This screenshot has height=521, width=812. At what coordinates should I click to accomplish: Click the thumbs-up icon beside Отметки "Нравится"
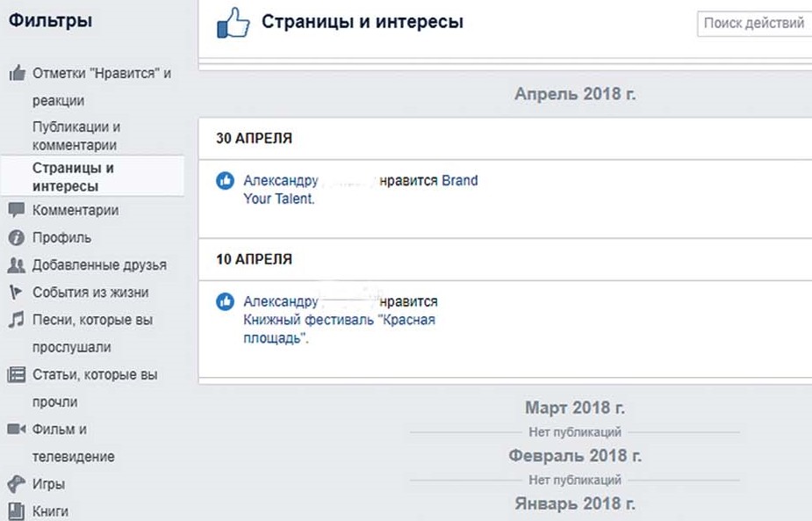coord(16,74)
